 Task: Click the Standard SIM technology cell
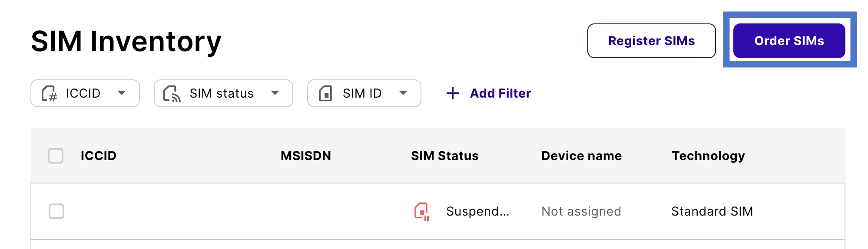click(x=712, y=211)
